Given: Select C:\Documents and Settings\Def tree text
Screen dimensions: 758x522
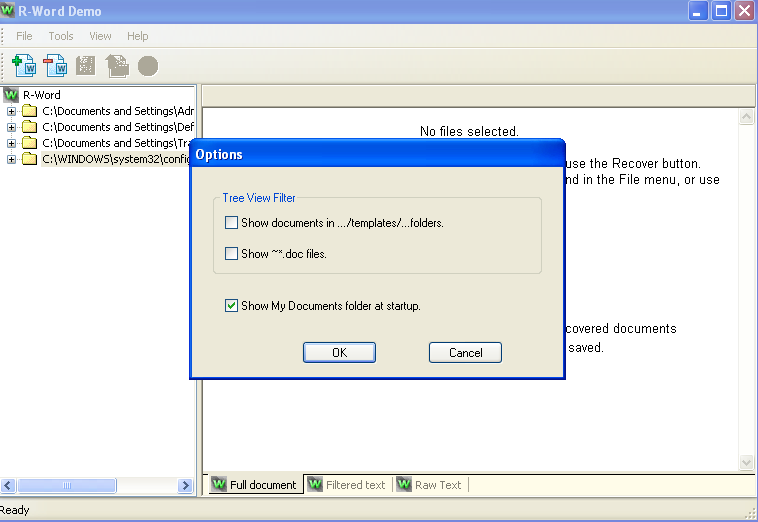Looking at the screenshot, I should click(118, 127).
